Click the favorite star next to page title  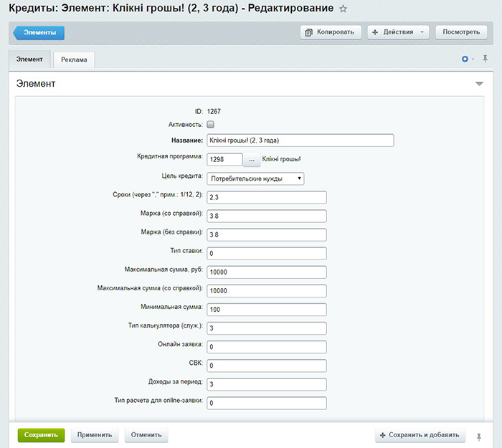pos(343,9)
